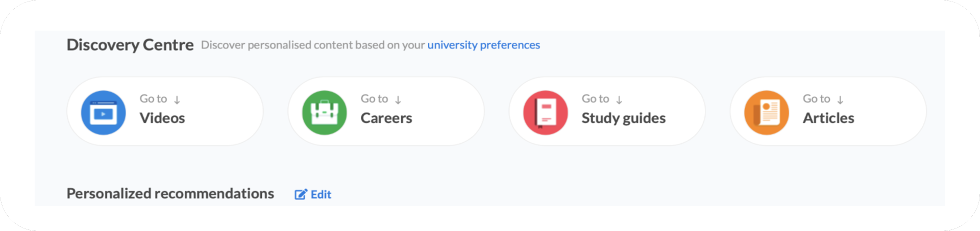Click the pencil icon beside Edit
Image resolution: width=980 pixels, height=231 pixels.
[301, 194]
